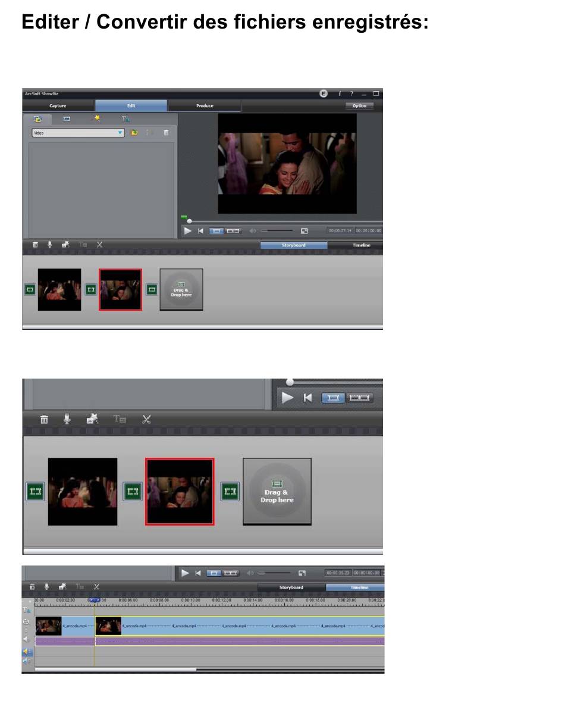Image resolution: width=565 pixels, height=728 pixels.
Task: Select second 4_encode.mp4 clip on the video track
Action: pos(240,626)
